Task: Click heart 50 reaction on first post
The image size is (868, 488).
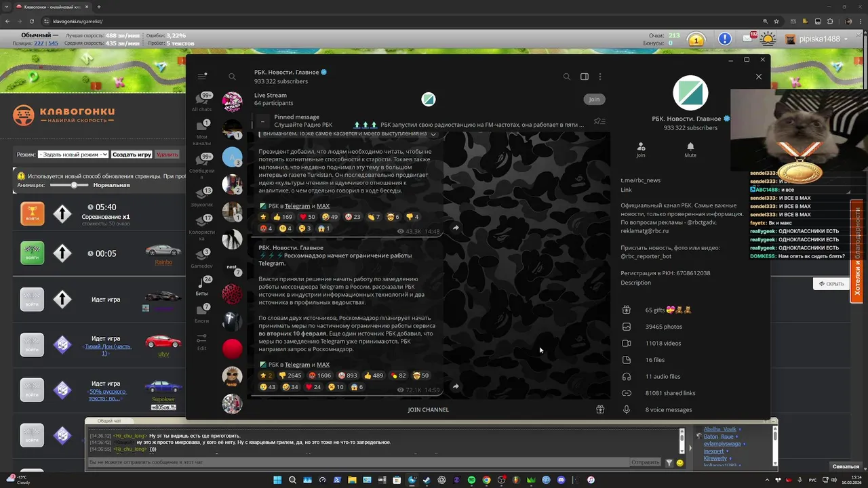Action: coord(308,217)
